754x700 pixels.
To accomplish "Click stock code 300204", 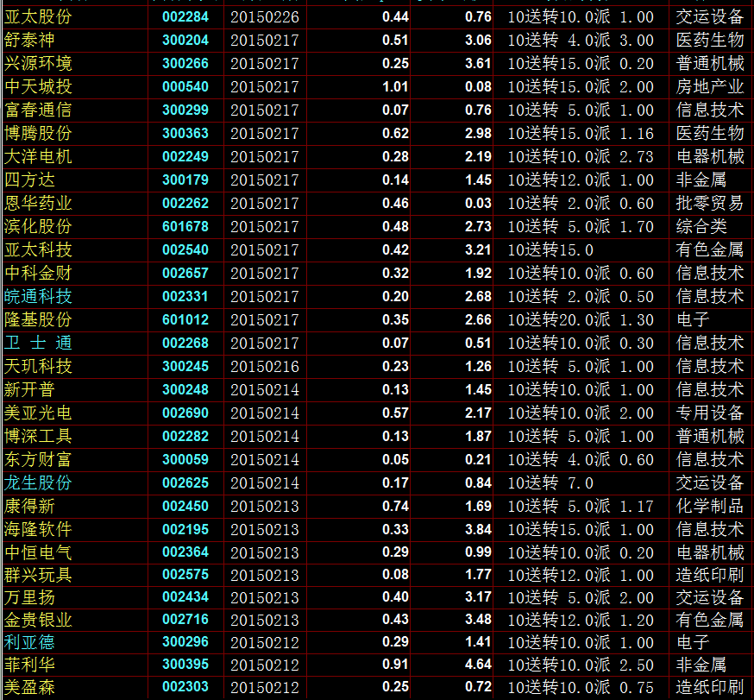I will (185, 41).
